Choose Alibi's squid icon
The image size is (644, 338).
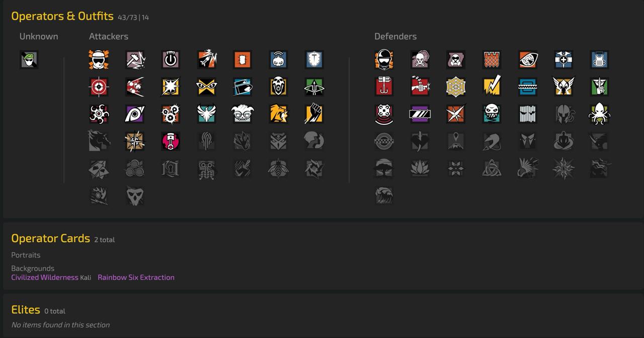[x=600, y=114]
